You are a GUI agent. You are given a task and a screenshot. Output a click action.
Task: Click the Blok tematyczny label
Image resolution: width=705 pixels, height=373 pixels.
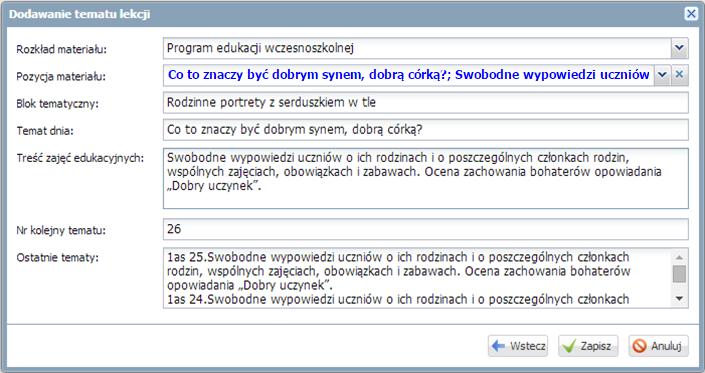tap(58, 104)
